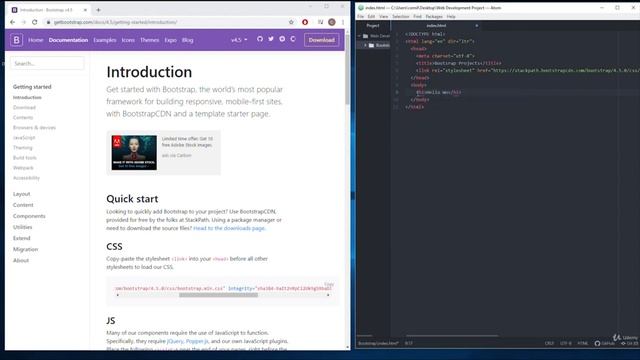Open Expo in Bootstrap navbar

(171, 40)
